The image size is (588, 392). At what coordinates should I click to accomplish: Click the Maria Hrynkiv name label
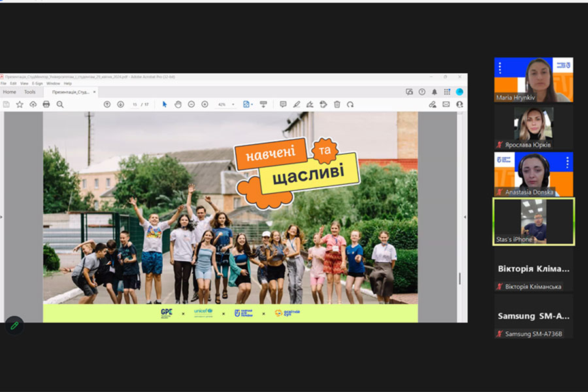[515, 97]
